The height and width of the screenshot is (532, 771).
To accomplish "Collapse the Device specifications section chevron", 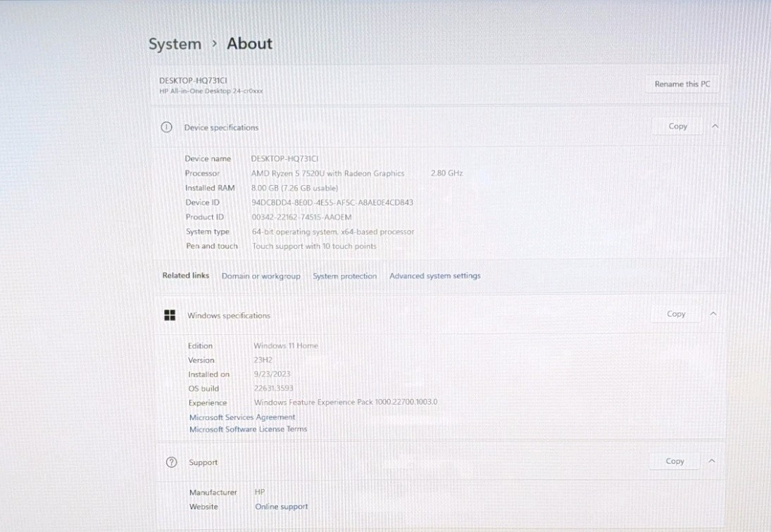I will [715, 126].
